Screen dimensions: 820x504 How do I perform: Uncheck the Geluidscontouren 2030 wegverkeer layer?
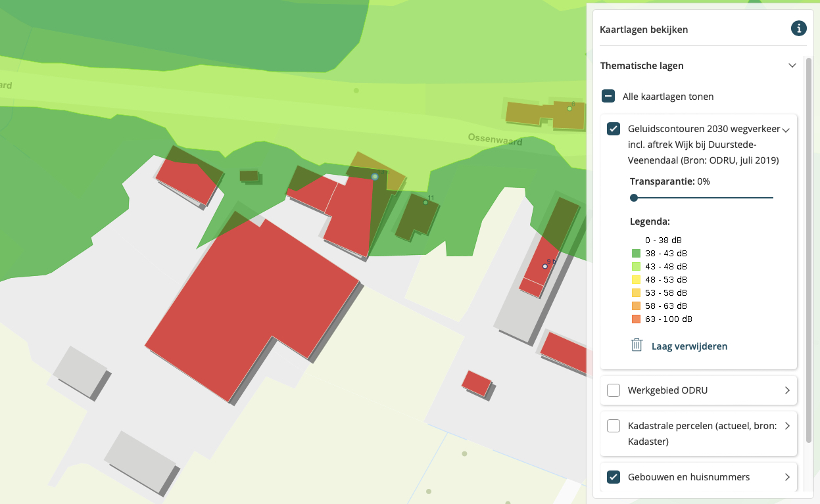tap(614, 129)
